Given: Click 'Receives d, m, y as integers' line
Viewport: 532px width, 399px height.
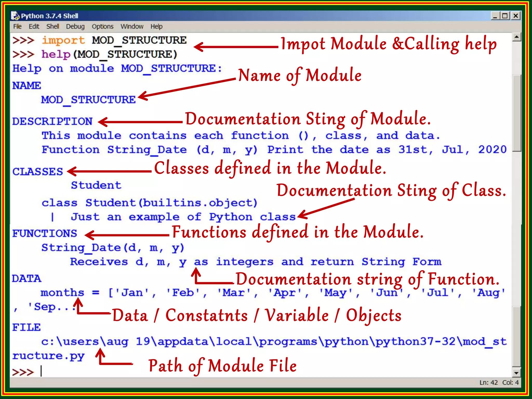Looking at the screenshot, I should pyautogui.click(x=255, y=262).
